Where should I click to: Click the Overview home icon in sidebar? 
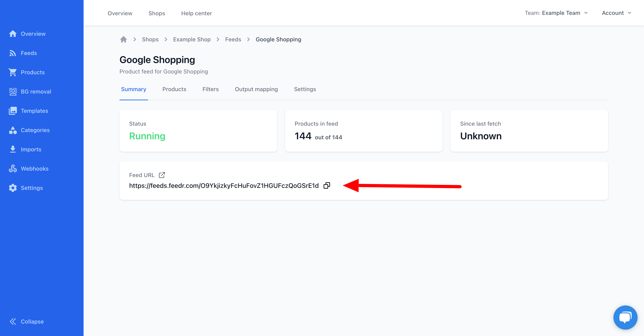(13, 34)
